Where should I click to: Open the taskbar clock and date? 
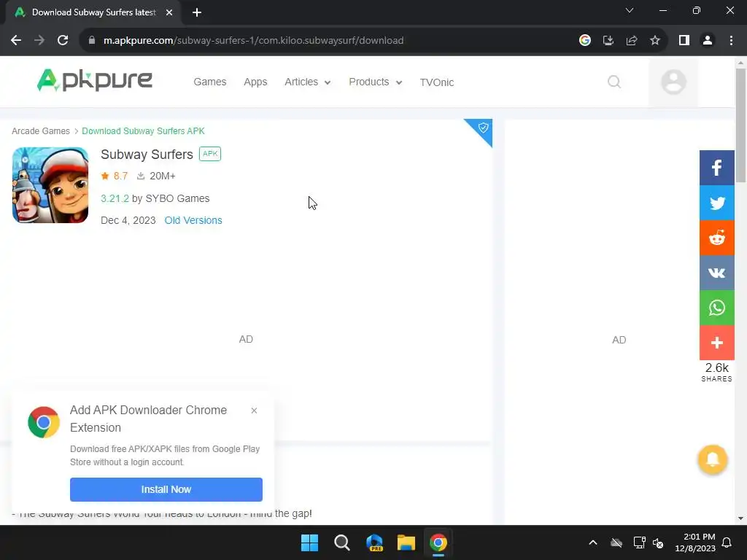[x=695, y=542]
